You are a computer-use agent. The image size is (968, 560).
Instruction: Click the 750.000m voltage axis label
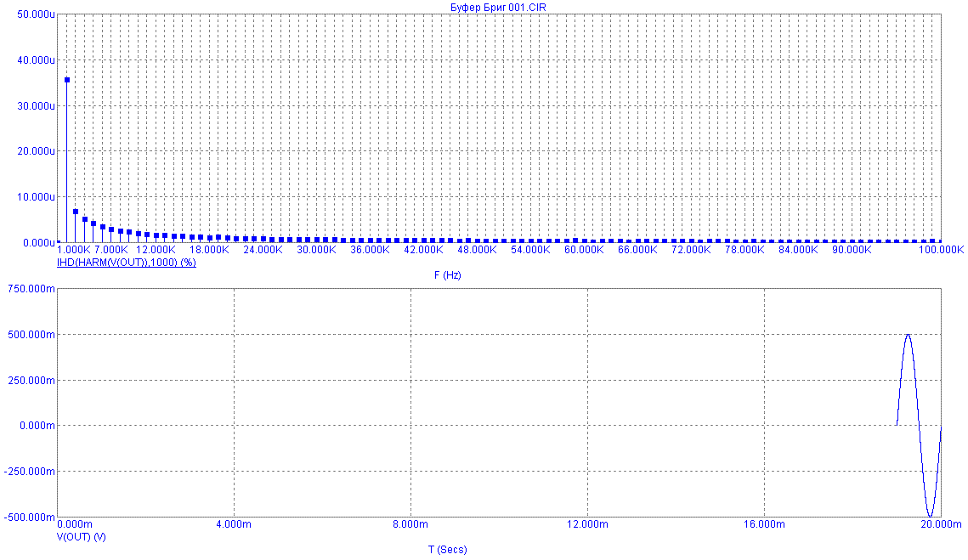click(x=31, y=288)
